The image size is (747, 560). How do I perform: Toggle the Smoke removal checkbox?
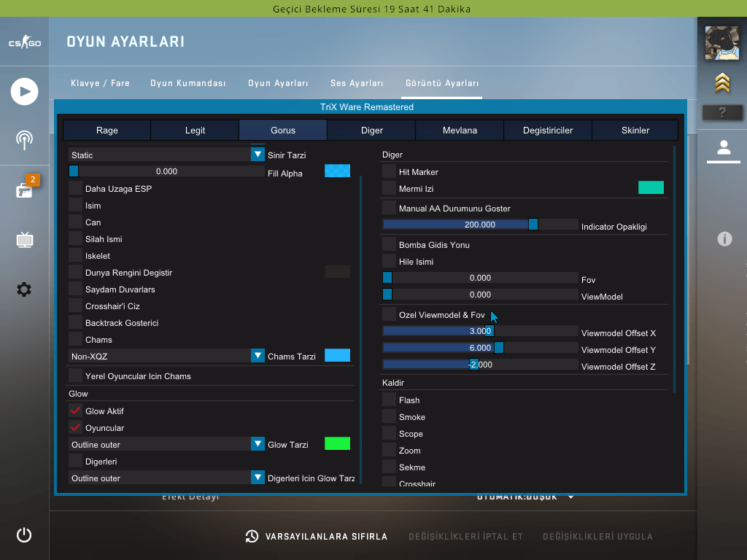click(390, 416)
